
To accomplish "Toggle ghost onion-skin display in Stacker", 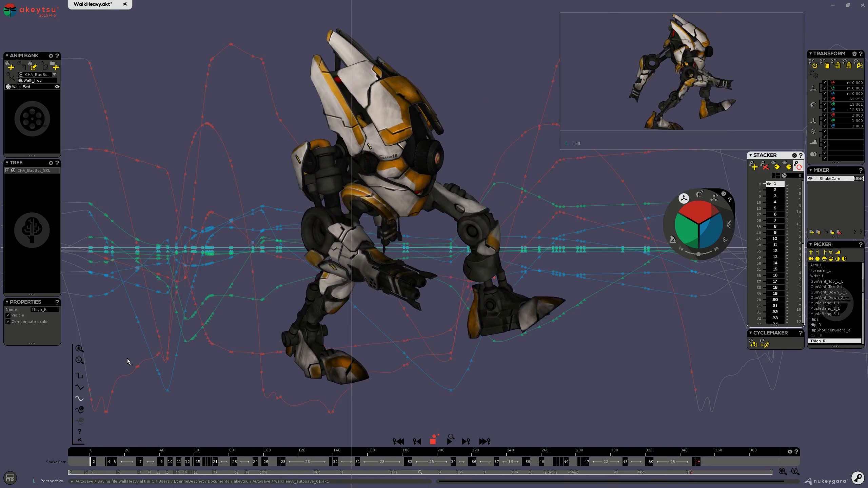I will point(776,167).
